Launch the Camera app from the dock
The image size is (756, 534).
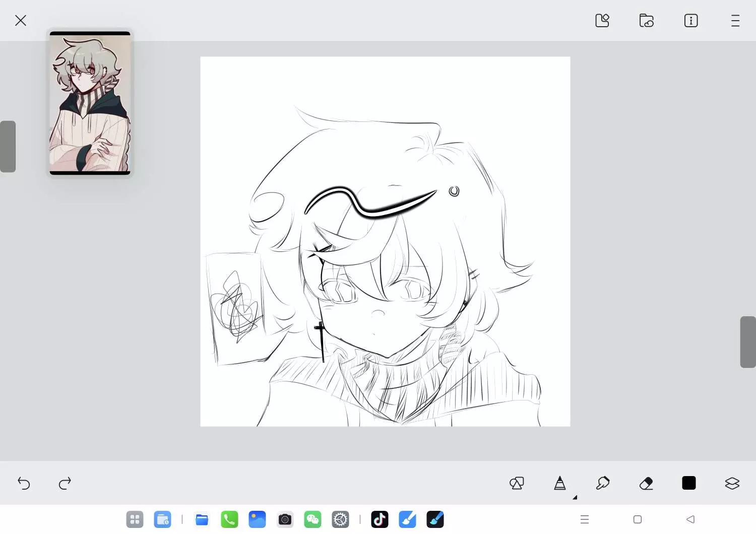click(x=285, y=519)
